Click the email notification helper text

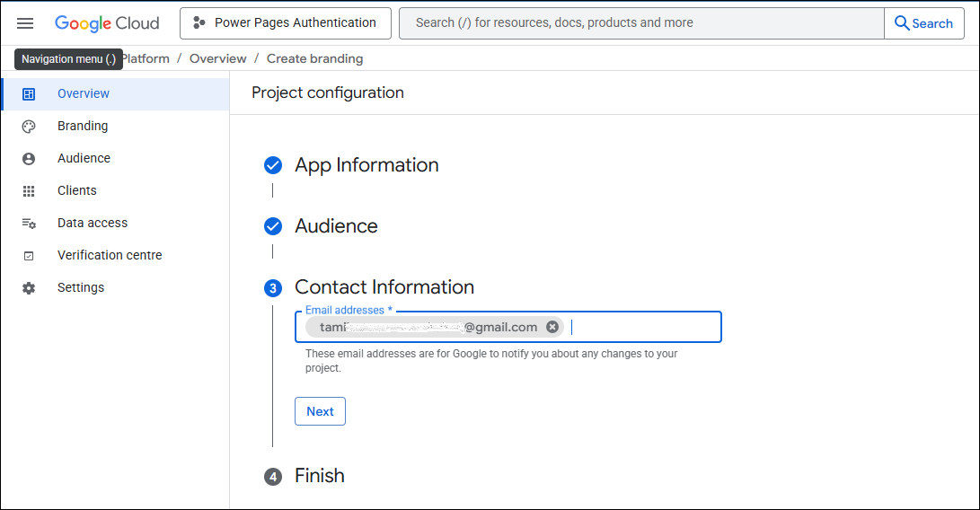pos(491,361)
